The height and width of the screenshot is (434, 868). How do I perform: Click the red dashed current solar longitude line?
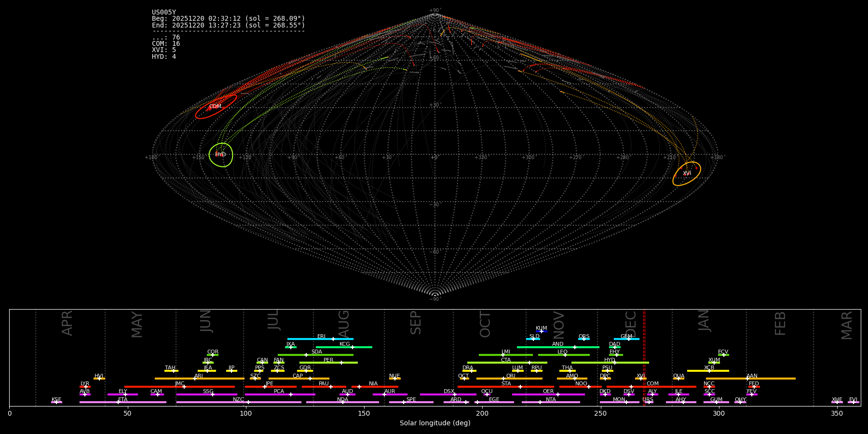(x=644, y=357)
